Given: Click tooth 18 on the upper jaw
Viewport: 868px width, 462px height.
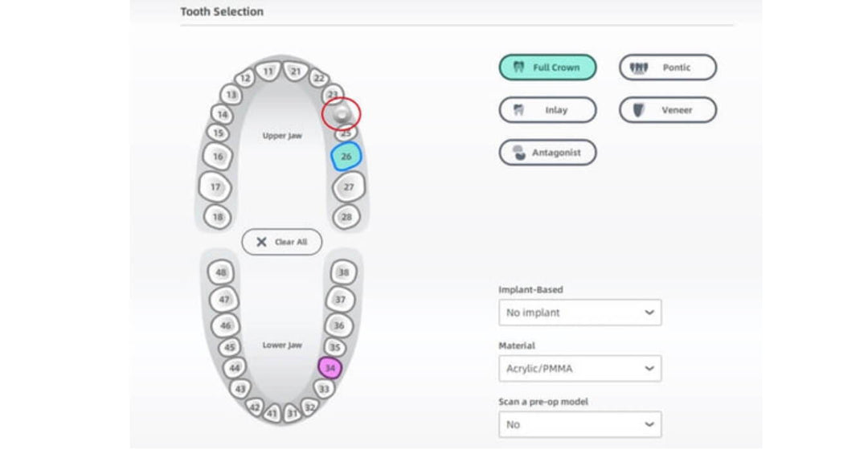Looking at the screenshot, I should (217, 217).
